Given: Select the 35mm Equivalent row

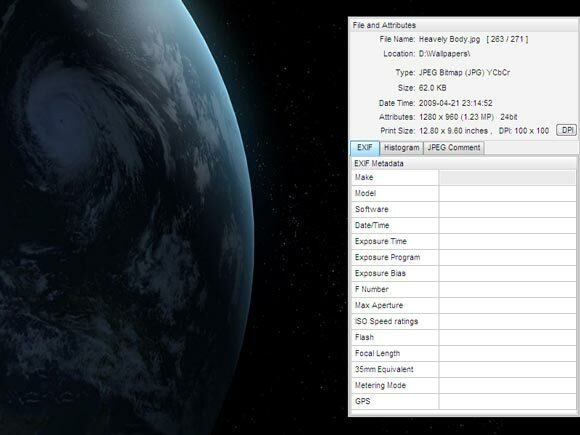Looking at the screenshot, I should tap(463, 370).
